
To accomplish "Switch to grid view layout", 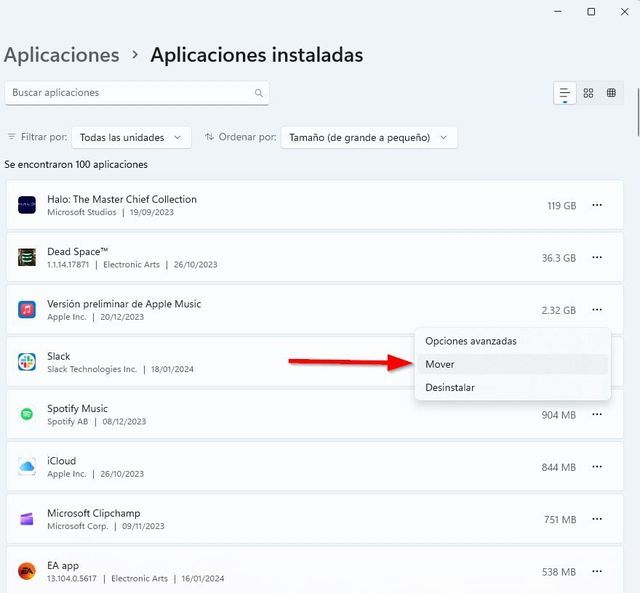I will click(588, 93).
